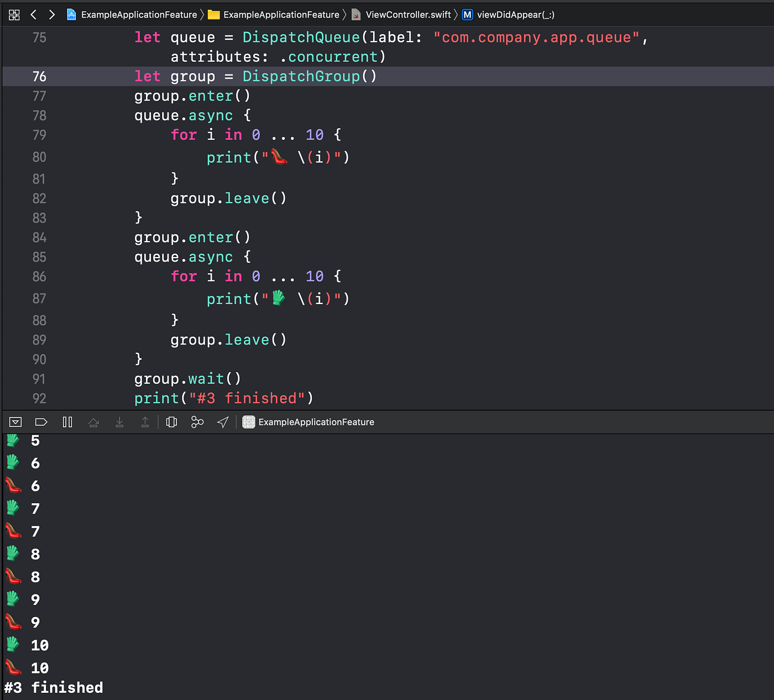The height and width of the screenshot is (700, 774).
Task: Click on DispatchGroup() in line 76
Action: [x=310, y=76]
